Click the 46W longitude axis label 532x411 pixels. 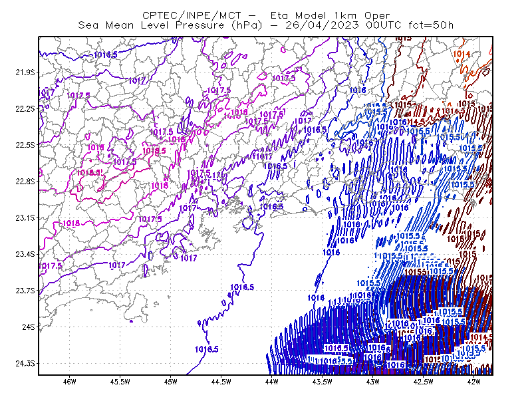70,382
